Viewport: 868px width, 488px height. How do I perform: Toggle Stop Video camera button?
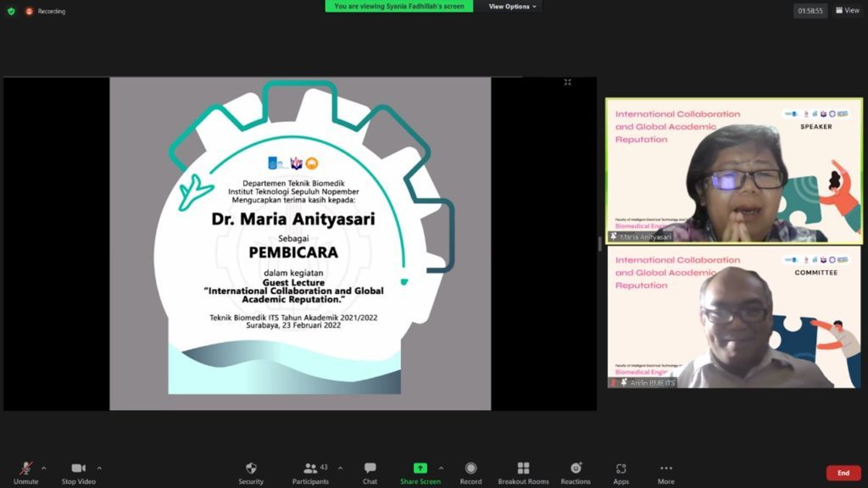pyautogui.click(x=78, y=469)
